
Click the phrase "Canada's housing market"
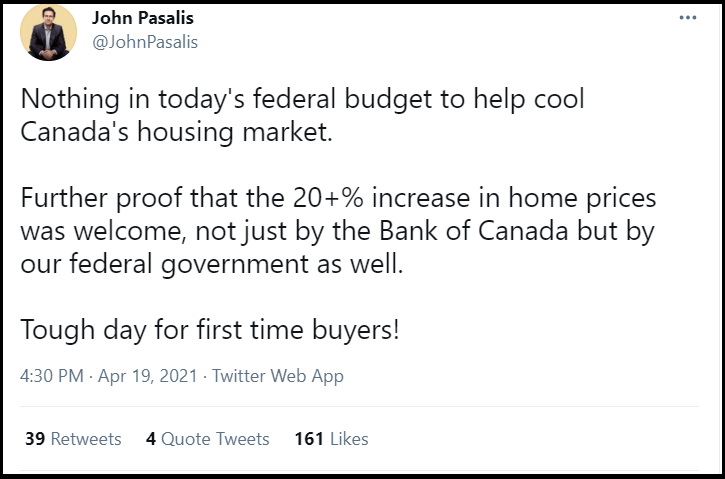tap(175, 133)
